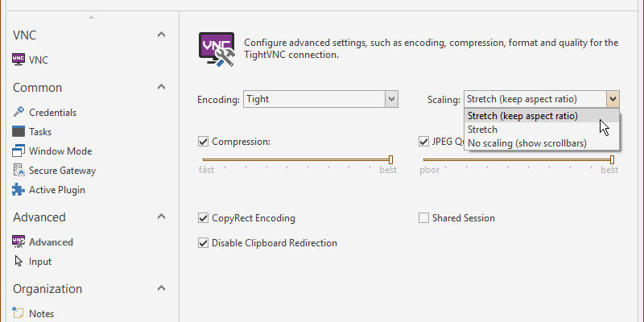Uncheck CopyRect Encoding
The image size is (644, 322).
pyautogui.click(x=204, y=218)
